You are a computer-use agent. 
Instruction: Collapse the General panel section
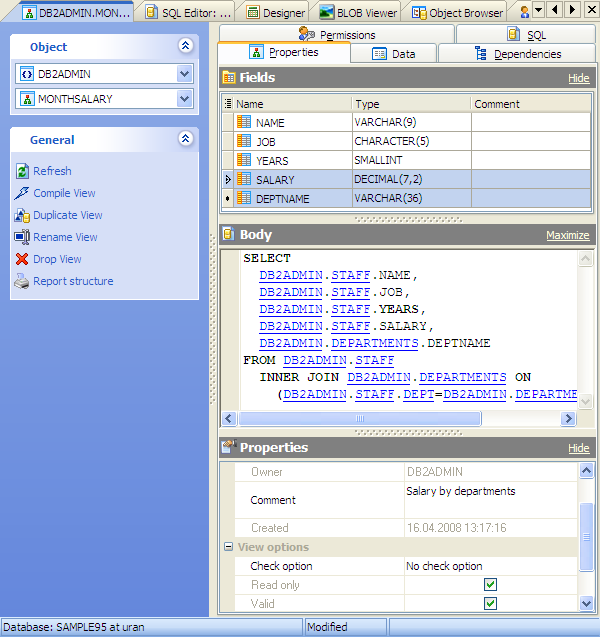click(x=184, y=140)
